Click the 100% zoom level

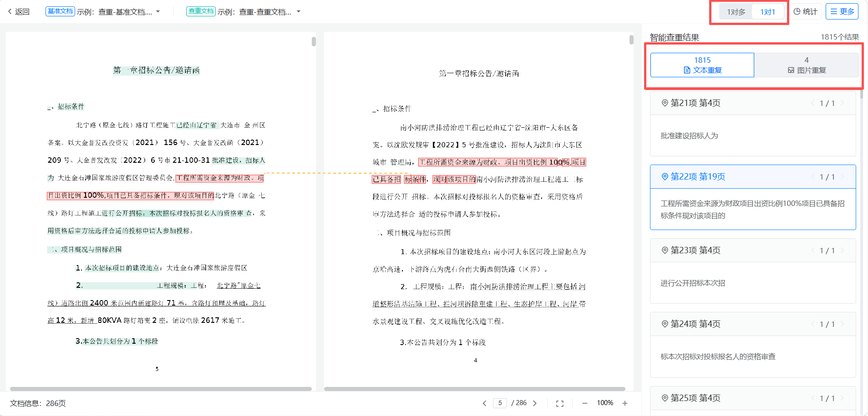pos(605,403)
